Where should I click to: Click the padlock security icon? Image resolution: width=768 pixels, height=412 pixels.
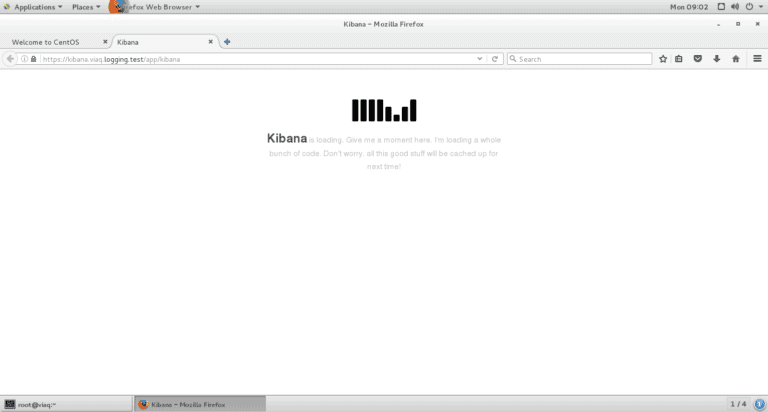[33, 59]
